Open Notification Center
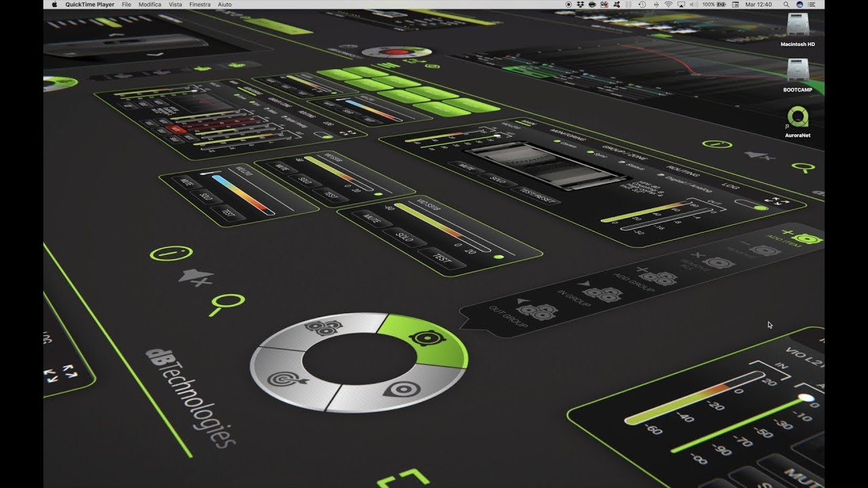The width and height of the screenshot is (868, 488). 812,4
